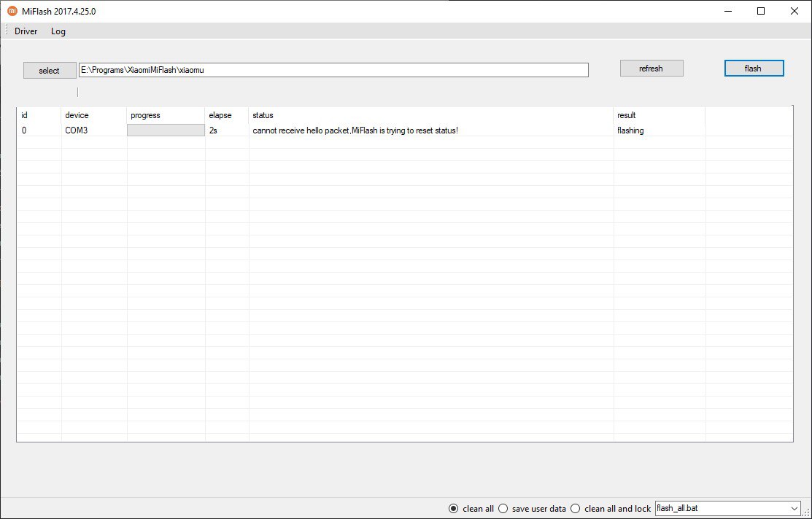Select the save user data option
The width and height of the screenshot is (812, 519).
(x=532, y=509)
